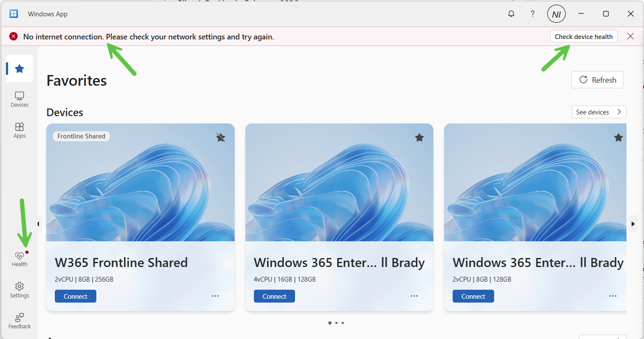
Task: Open the Health sidebar icon
Action: [x=19, y=259]
